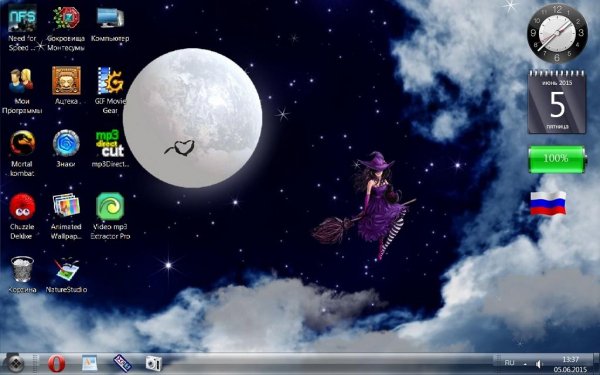Open the Сокровища Монтесумы game icon
This screenshot has height=375, width=600.
tap(66, 27)
